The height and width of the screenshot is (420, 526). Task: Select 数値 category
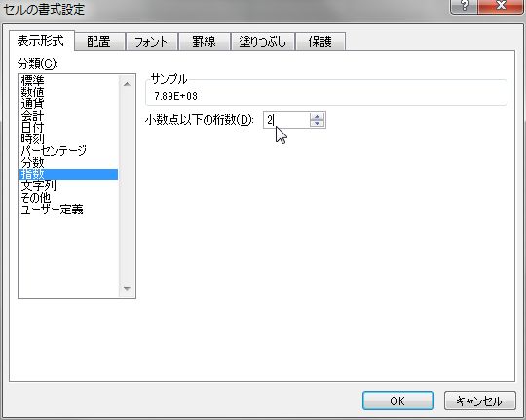click(69, 93)
